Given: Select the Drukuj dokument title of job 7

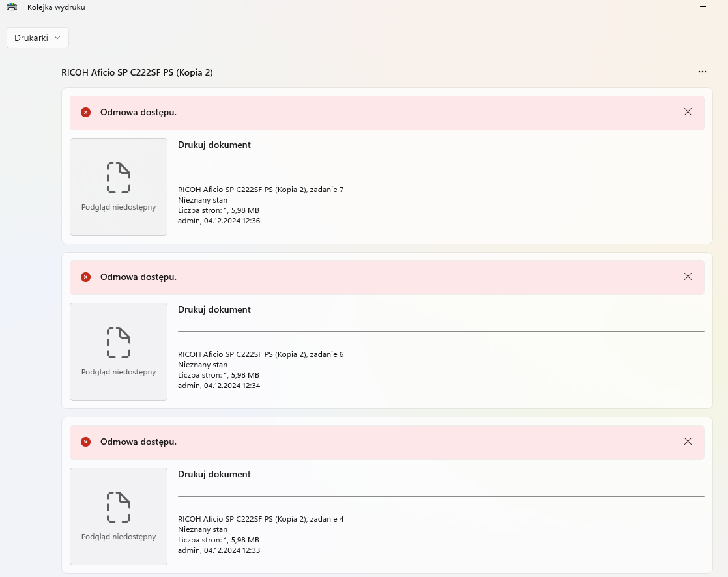Looking at the screenshot, I should click(x=214, y=145).
